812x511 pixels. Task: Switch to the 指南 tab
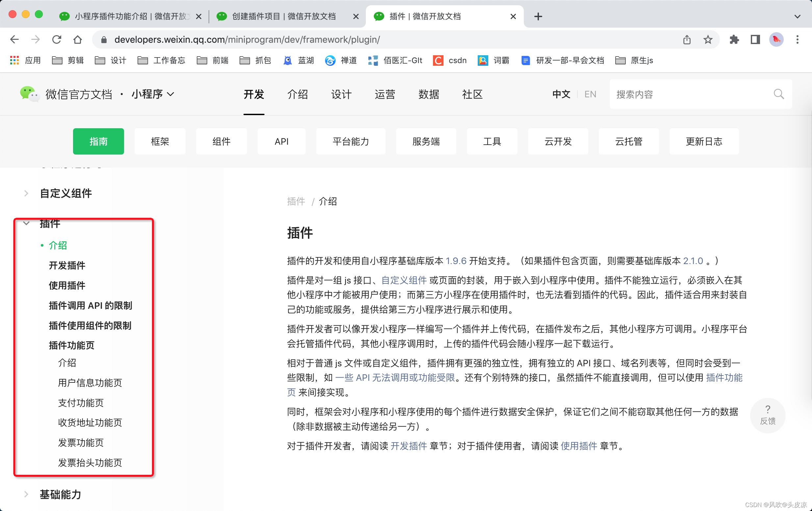(98, 141)
